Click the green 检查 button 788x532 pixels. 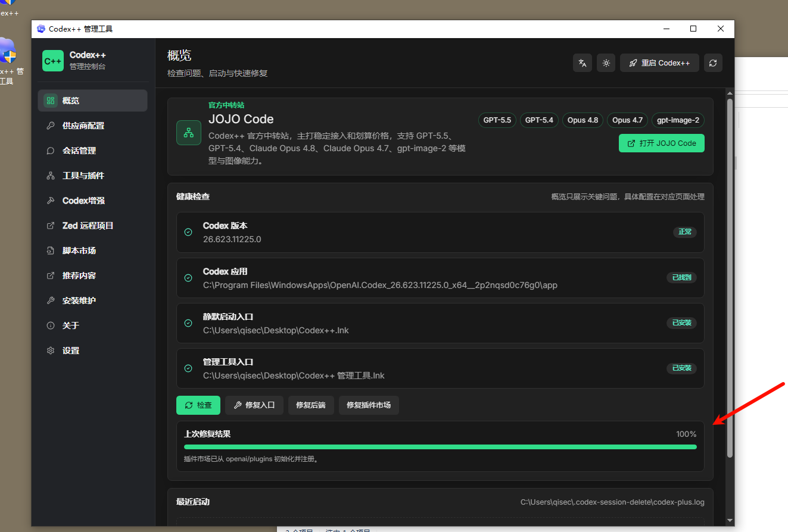pos(198,405)
